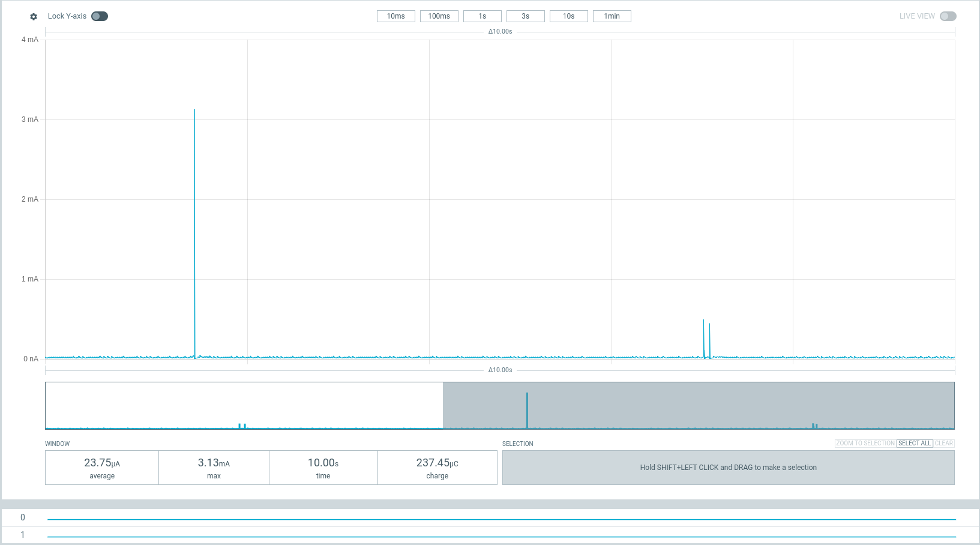
Task: Enable the Lock Y-axis toggle
Action: (100, 16)
